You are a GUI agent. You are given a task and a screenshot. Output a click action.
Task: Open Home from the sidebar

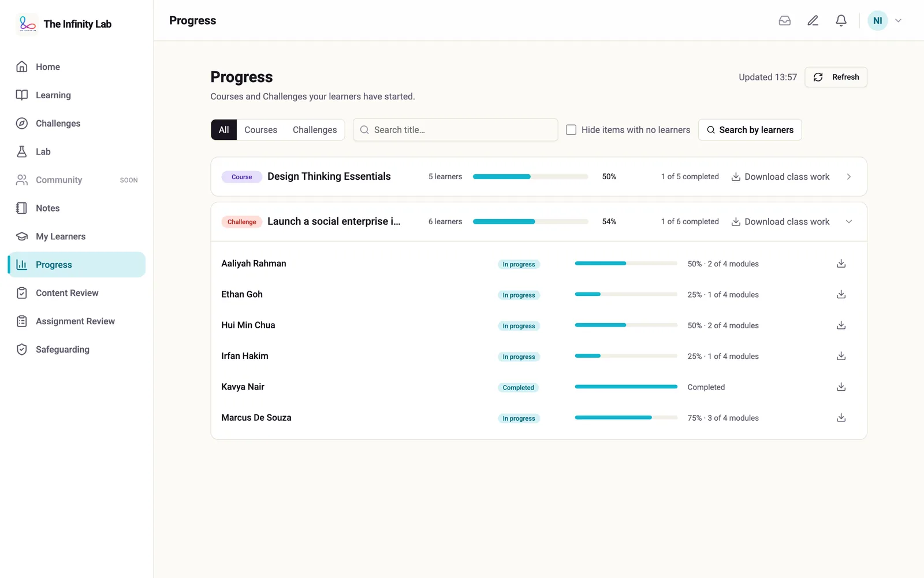pos(76,67)
